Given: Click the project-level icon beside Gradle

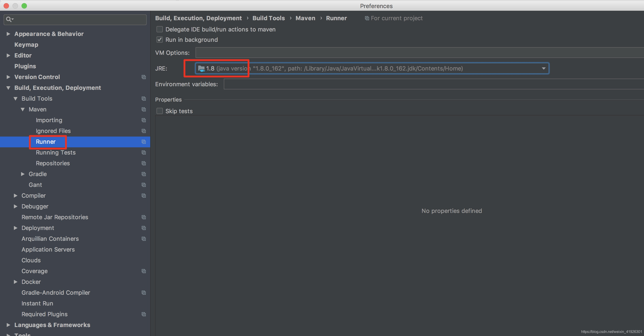Looking at the screenshot, I should 144,174.
